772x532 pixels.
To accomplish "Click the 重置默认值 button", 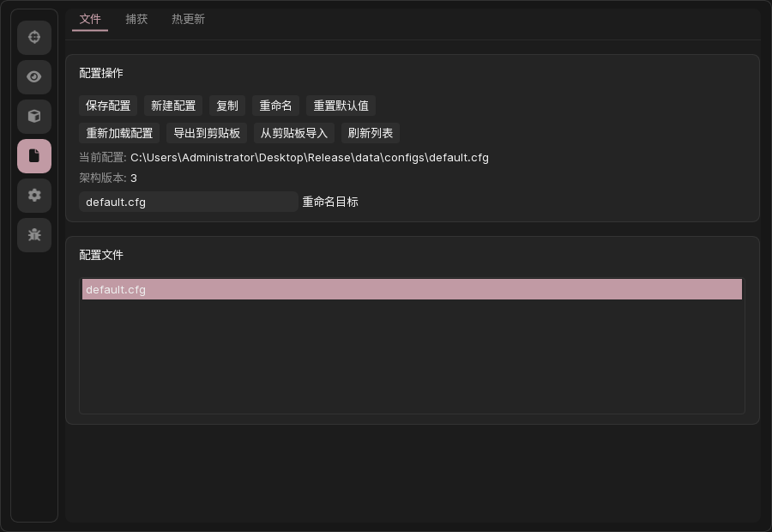I will click(x=341, y=106).
